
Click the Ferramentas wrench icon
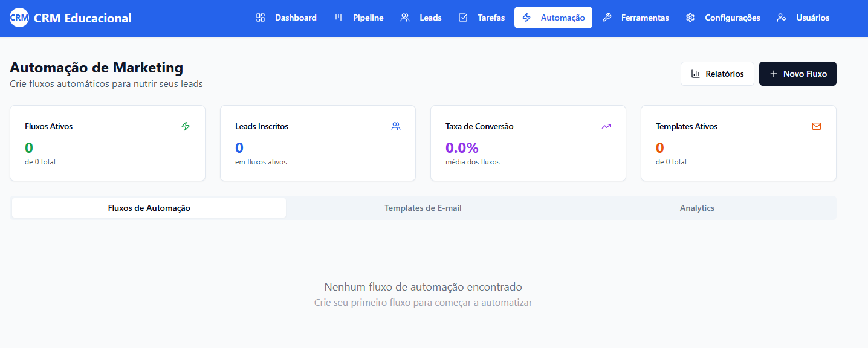coord(607,18)
